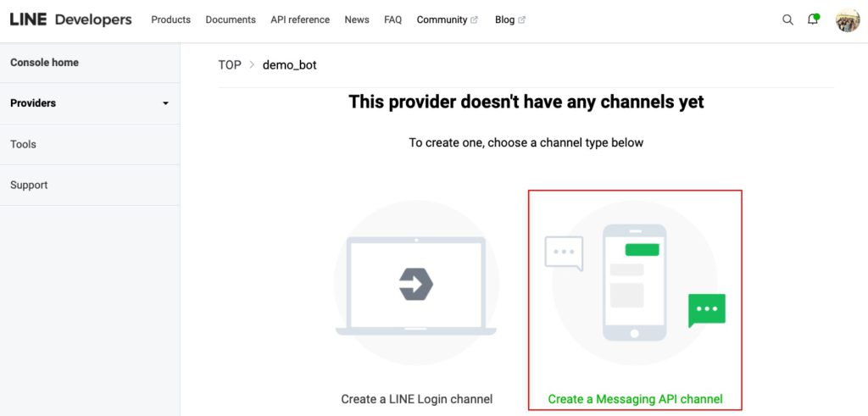868x416 pixels.
Task: Click the breadcrumb chevron separator
Action: pos(252,65)
